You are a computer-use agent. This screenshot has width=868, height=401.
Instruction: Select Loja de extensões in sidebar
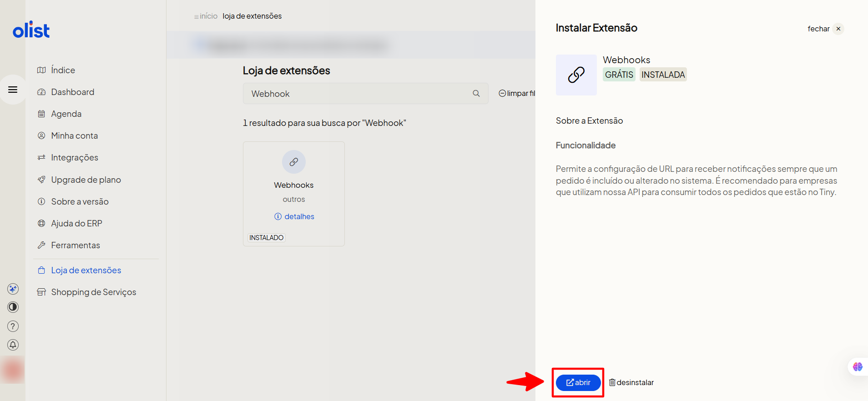(x=86, y=270)
